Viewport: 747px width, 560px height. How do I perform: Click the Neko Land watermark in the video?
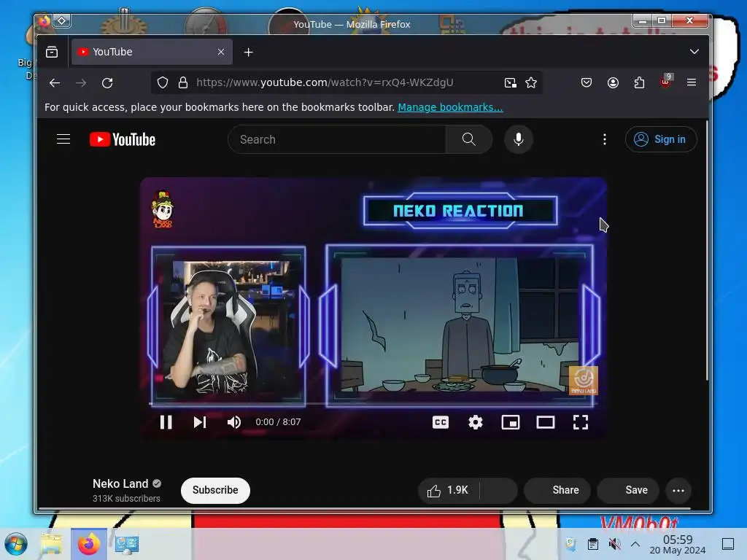(583, 380)
